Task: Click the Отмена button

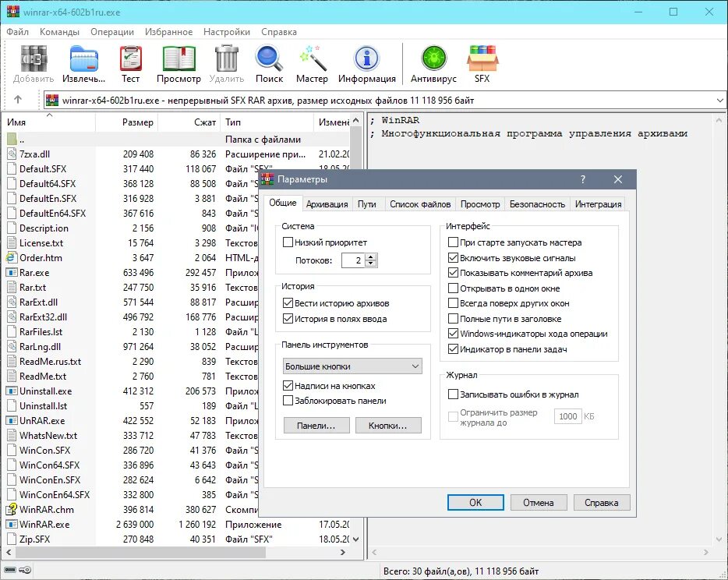Action: 539,503
